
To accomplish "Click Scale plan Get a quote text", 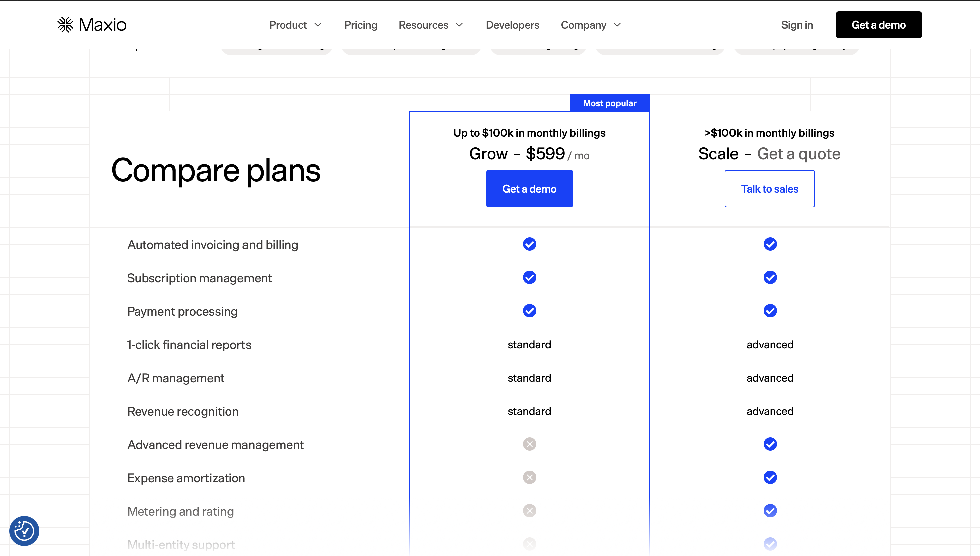I will [x=799, y=154].
